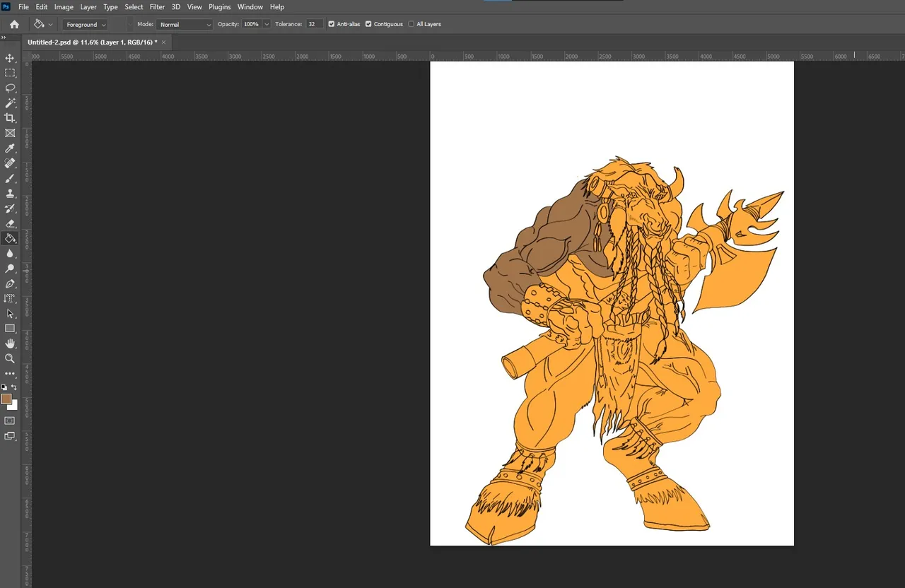Viewport: 905px width, 588px height.
Task: Select the Lasso tool
Action: [10, 88]
